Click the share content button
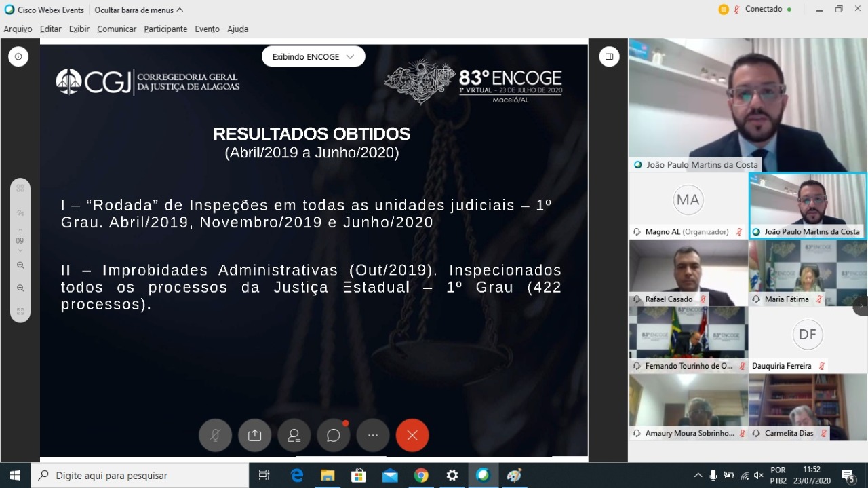The height and width of the screenshot is (488, 868). pyautogui.click(x=254, y=436)
